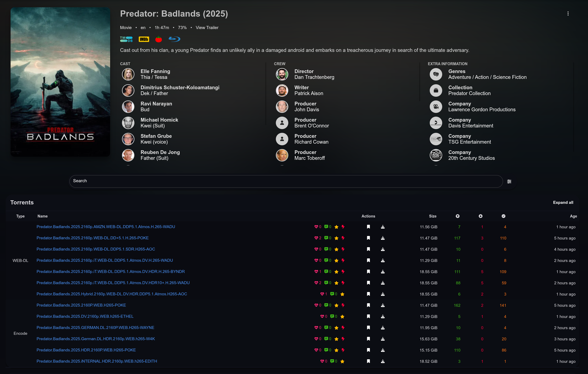Screen dimensions: 588x374
Task: Sort torrents by Age column
Action: [x=573, y=216]
